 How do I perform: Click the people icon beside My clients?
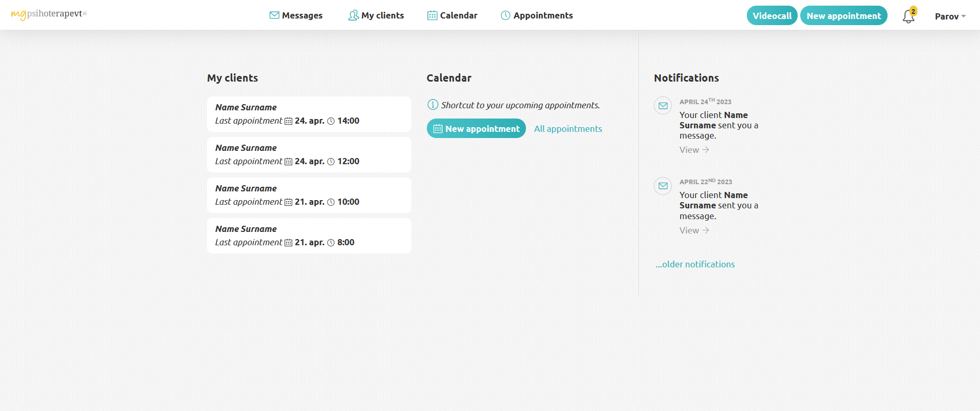[x=353, y=15]
